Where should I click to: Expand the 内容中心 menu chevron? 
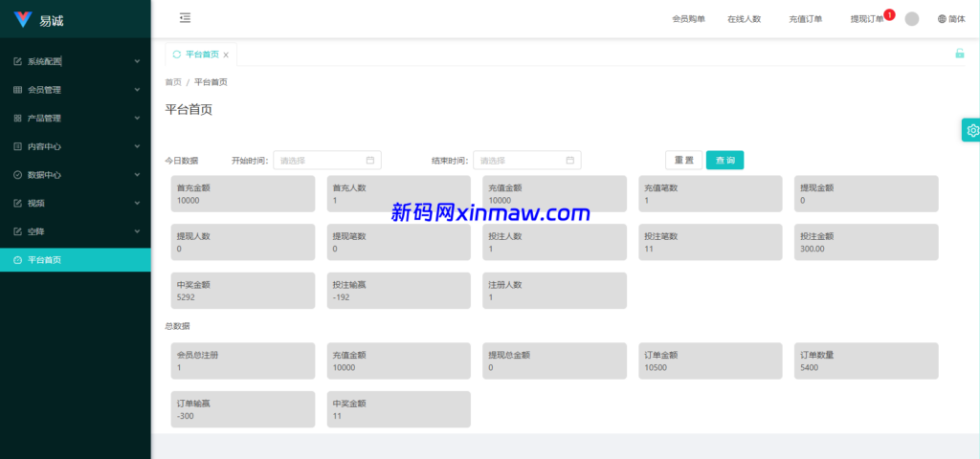click(x=137, y=146)
